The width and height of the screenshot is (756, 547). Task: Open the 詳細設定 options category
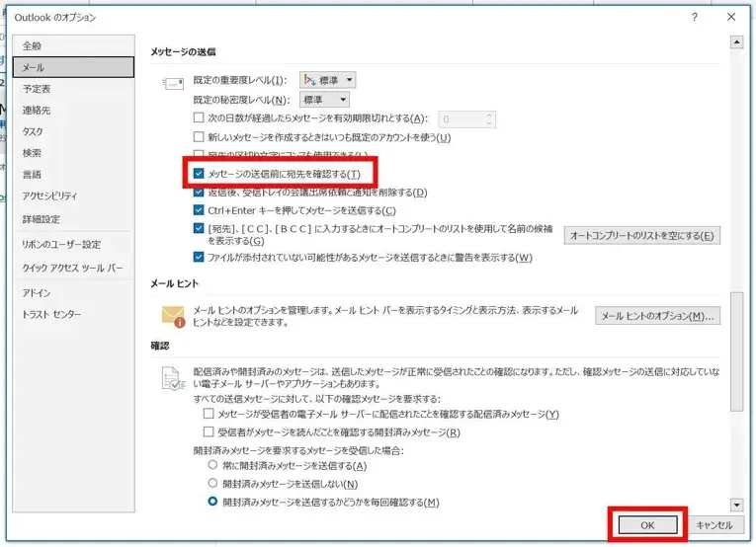pyautogui.click(x=73, y=219)
